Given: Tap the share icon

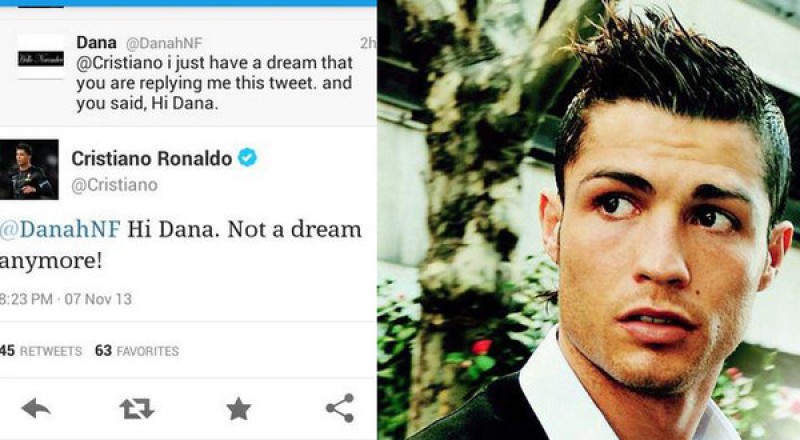Looking at the screenshot, I should pyautogui.click(x=340, y=408).
